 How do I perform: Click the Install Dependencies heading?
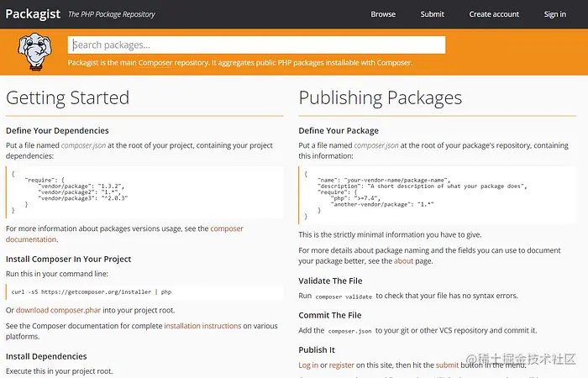(x=46, y=356)
